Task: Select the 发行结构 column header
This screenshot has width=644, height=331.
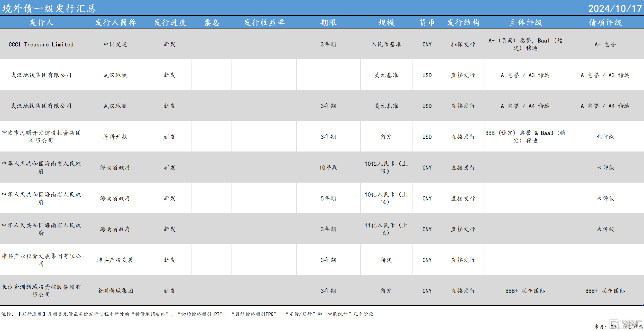Action: [x=463, y=22]
